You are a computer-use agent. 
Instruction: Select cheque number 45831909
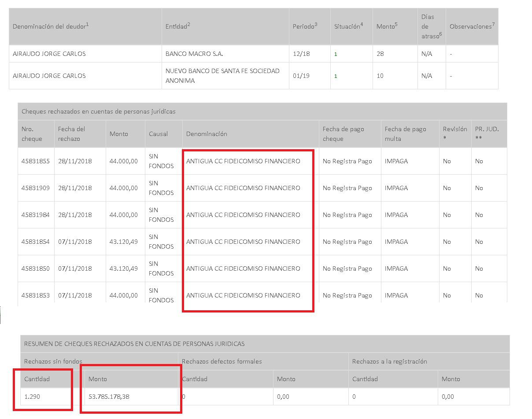pyautogui.click(x=36, y=188)
